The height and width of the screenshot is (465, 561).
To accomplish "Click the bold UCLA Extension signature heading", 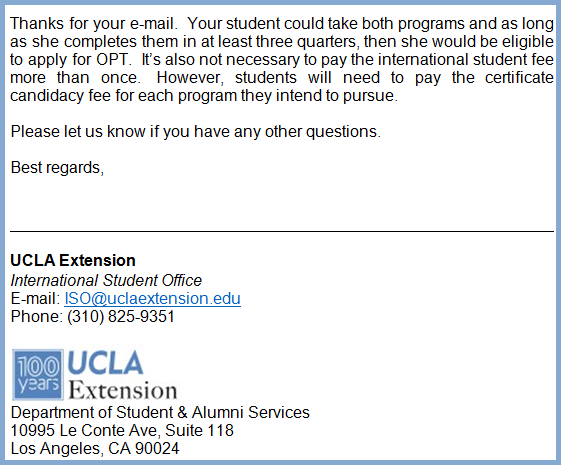I will coord(73,260).
